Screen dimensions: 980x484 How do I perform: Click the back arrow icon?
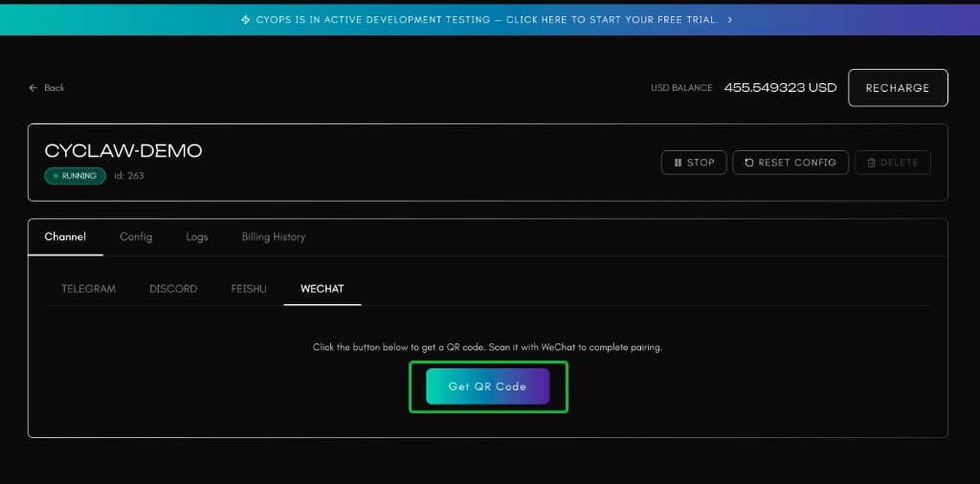tap(33, 87)
